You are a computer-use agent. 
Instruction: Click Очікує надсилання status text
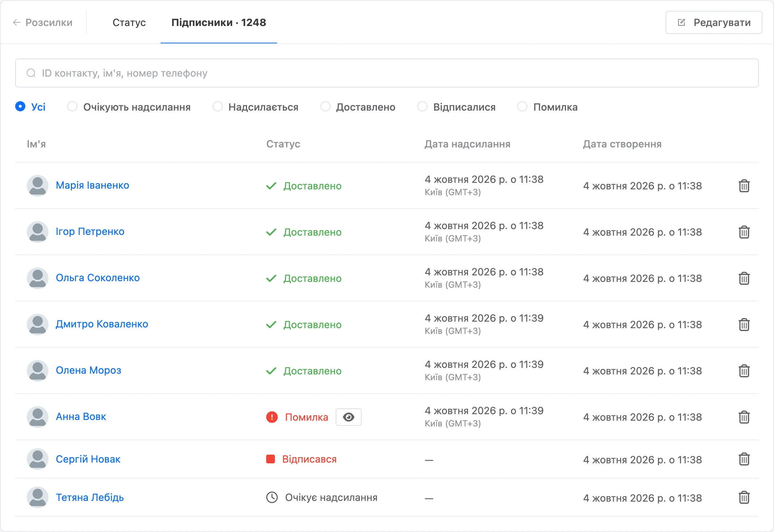point(331,498)
